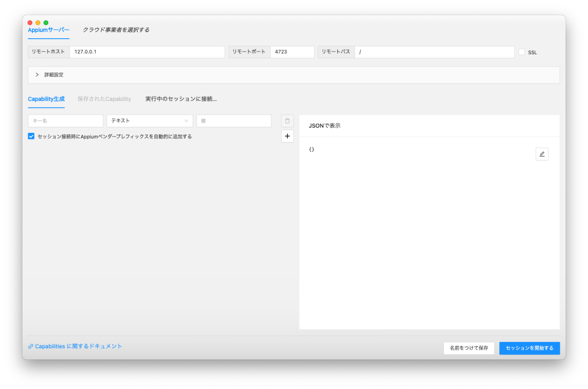Viewport: 588px width, 389px height.
Task: Click the 名前をつけて保存 button
Action: (469, 348)
